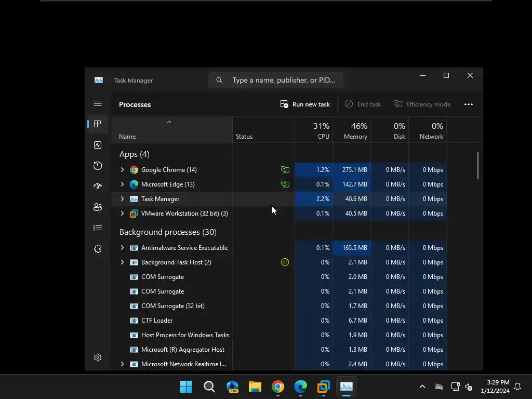Click End task button
The image size is (532, 399).
[x=363, y=104]
